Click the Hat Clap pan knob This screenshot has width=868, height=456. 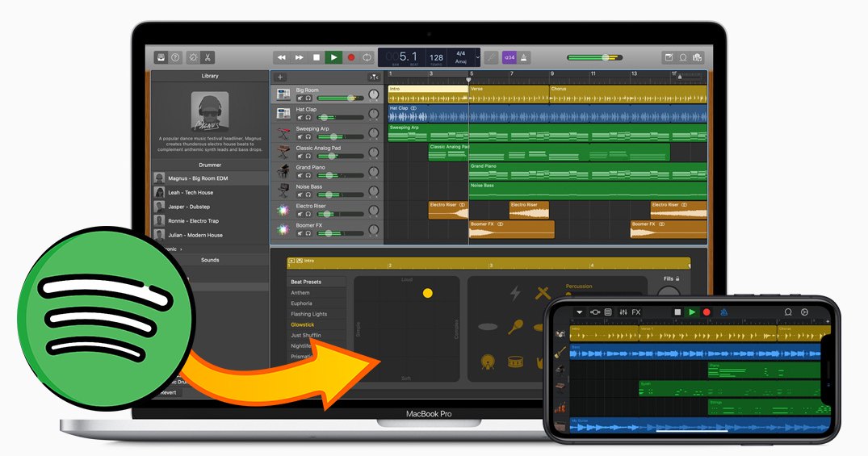(374, 114)
